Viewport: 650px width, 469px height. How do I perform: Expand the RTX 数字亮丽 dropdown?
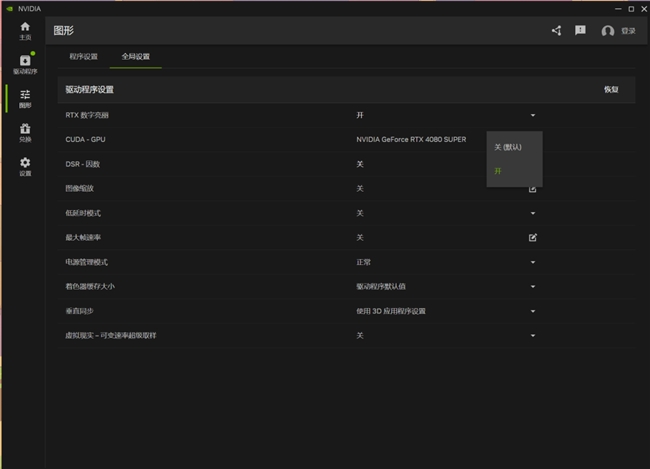click(533, 116)
